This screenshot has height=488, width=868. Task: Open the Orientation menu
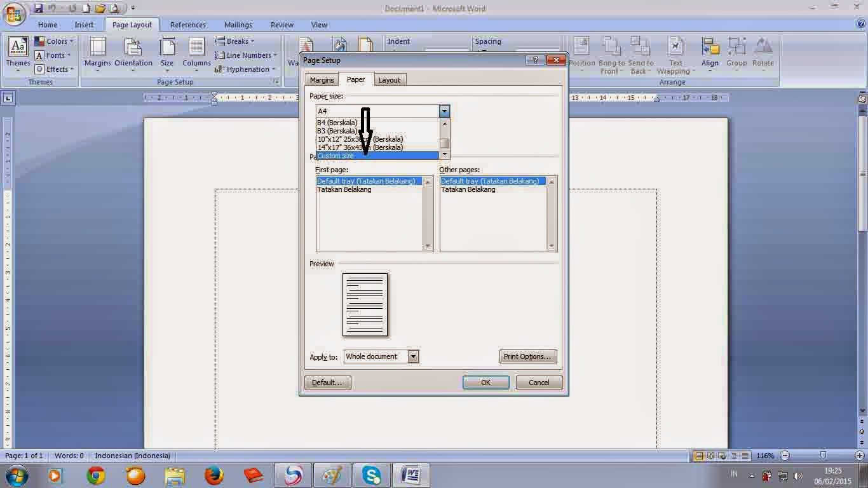point(133,55)
